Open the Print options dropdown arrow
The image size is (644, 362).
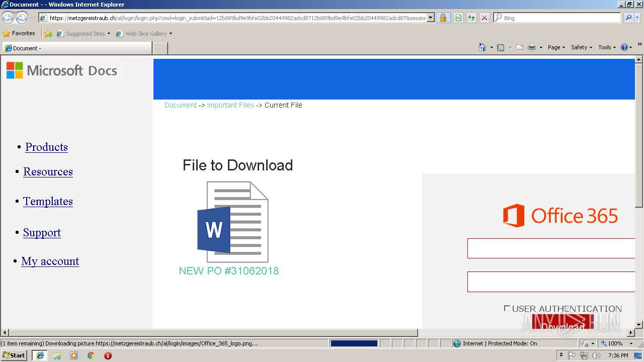541,47
